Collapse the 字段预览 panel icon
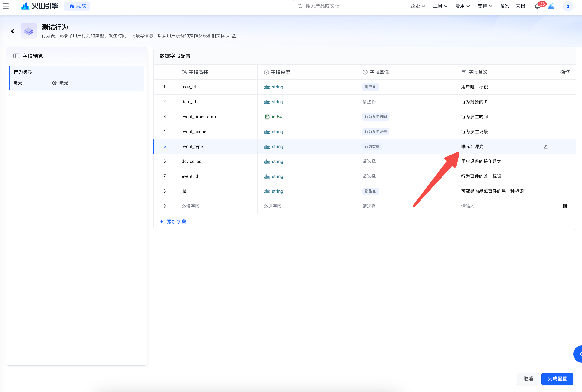 [16, 56]
